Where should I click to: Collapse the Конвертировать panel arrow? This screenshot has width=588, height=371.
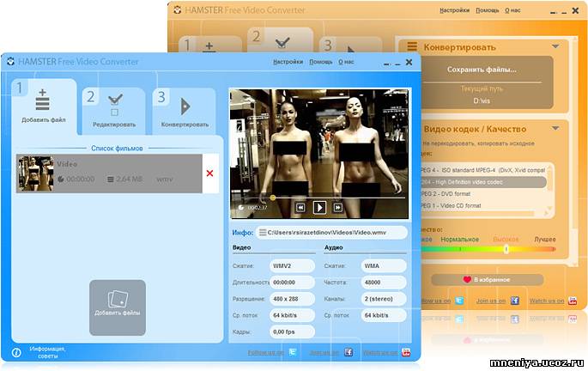click(555, 46)
